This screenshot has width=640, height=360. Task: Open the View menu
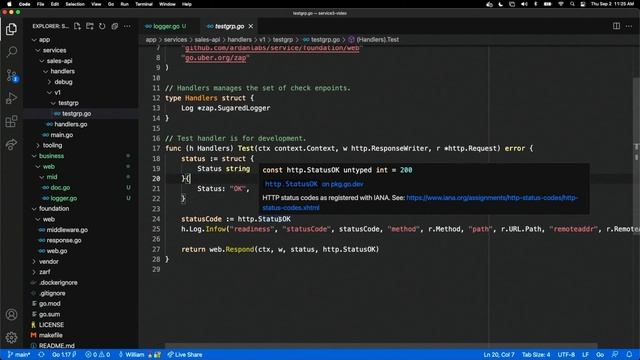point(96,4)
